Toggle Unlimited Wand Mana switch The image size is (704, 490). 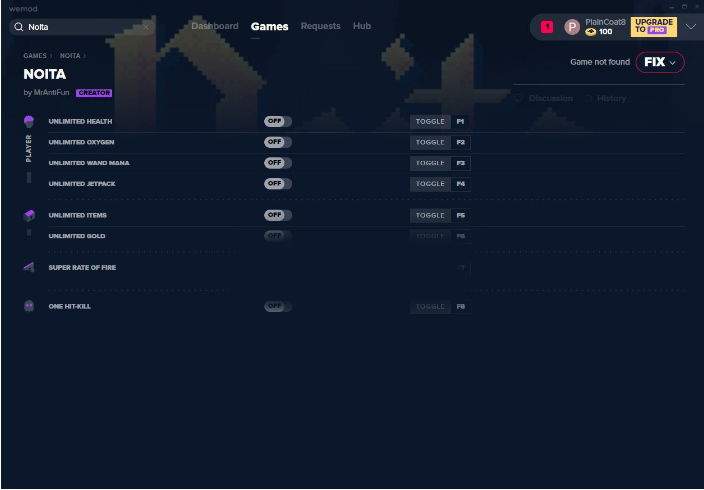coord(278,163)
